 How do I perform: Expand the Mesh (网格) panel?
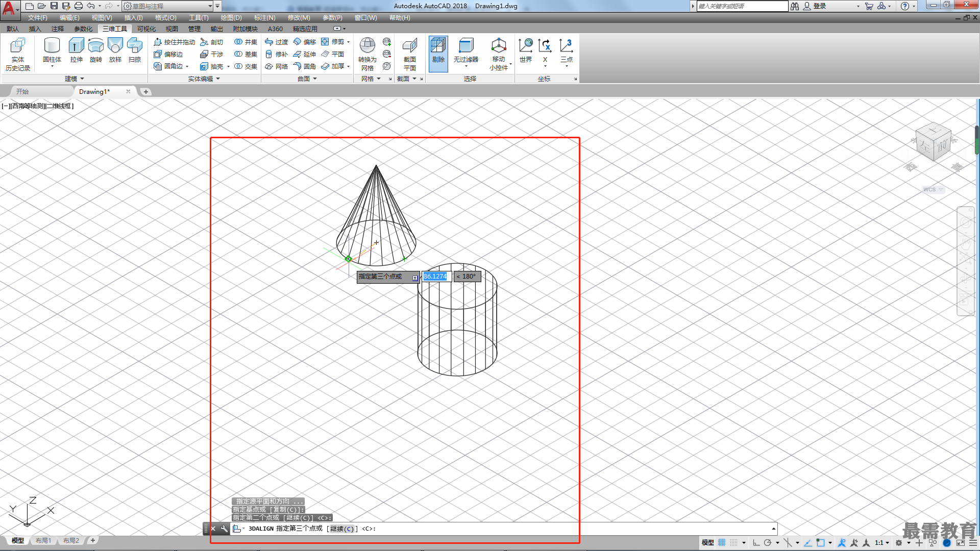(371, 79)
